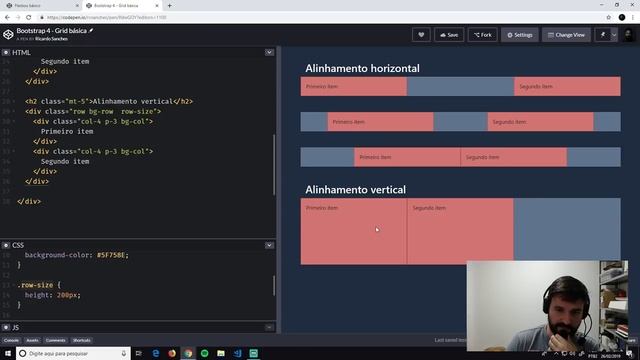The height and width of the screenshot is (360, 640).
Task: Expand the HTML panel dropdown chevron
Action: [269, 53]
